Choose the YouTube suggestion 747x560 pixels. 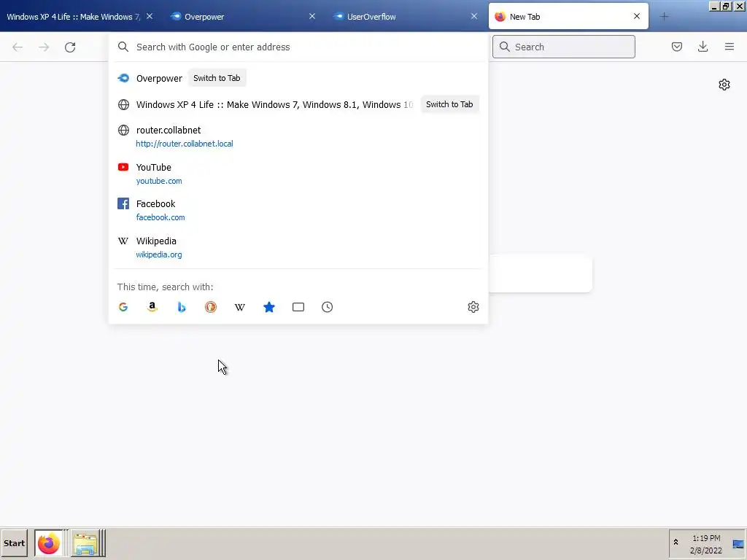tap(298, 174)
